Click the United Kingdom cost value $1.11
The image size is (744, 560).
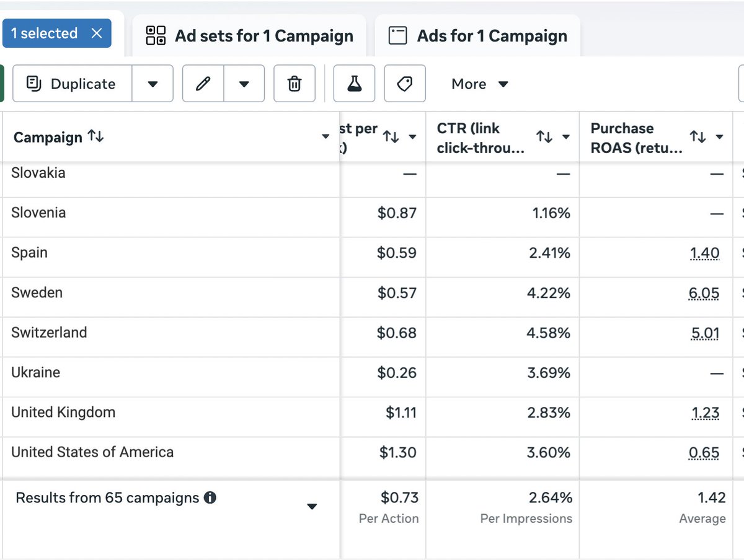click(401, 413)
